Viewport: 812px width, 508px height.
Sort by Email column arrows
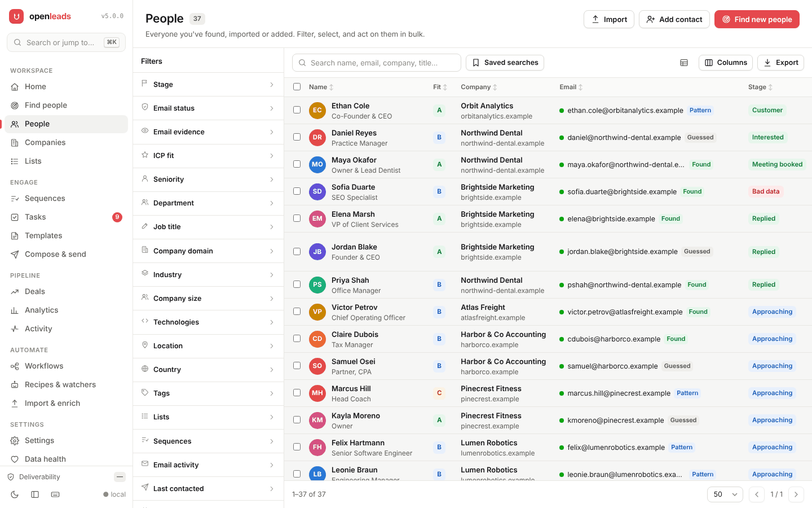point(580,87)
